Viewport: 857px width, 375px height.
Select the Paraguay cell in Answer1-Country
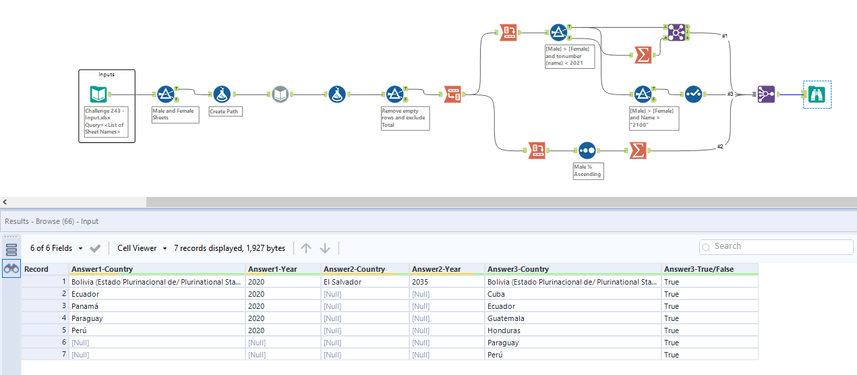pos(157,318)
